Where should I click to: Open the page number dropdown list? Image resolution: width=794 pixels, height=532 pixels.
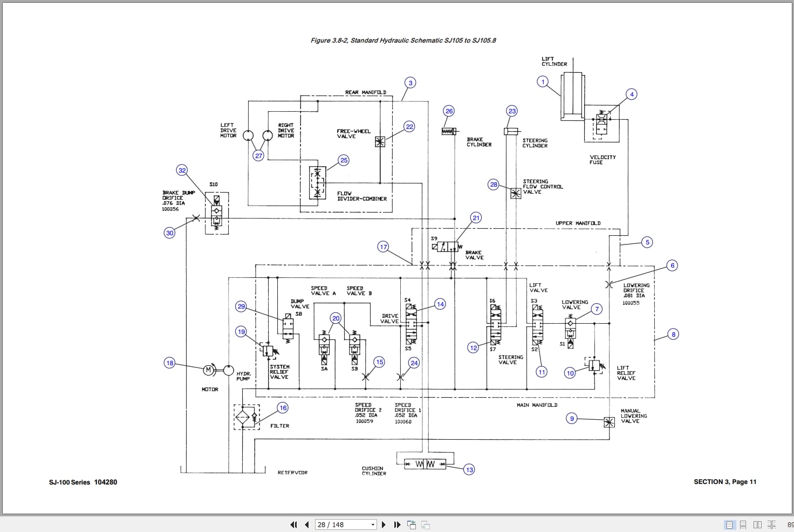(x=372, y=524)
